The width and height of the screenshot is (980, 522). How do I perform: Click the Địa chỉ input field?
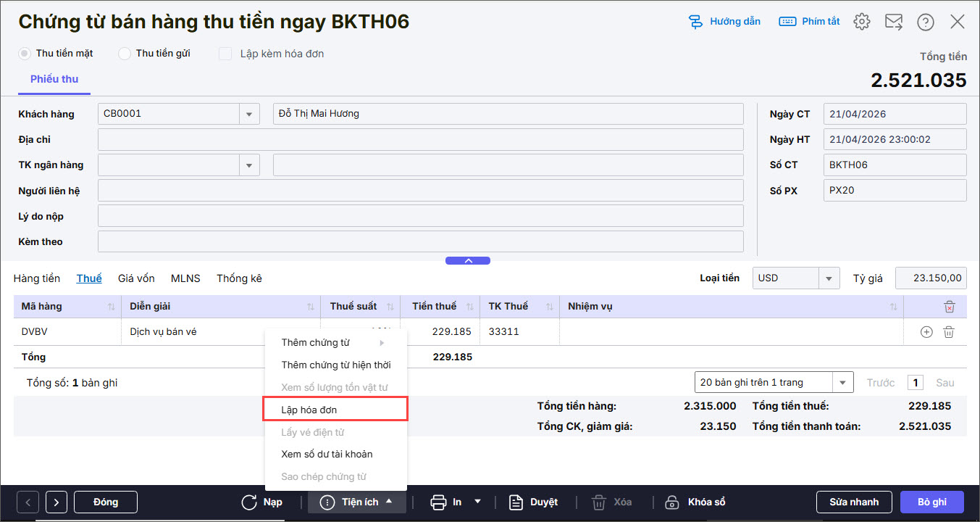pyautogui.click(x=420, y=139)
